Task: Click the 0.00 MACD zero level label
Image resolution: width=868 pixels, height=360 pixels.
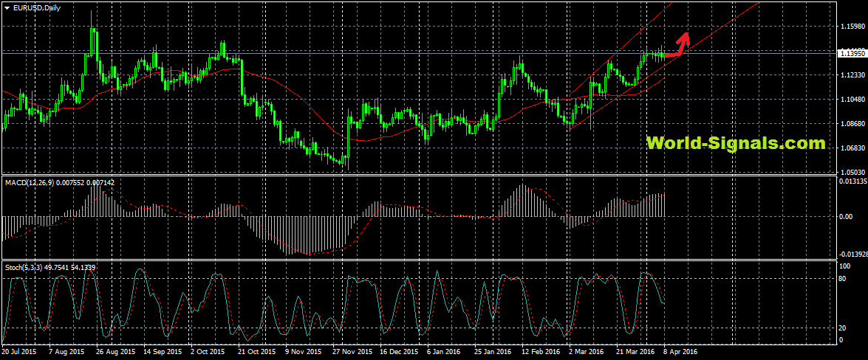Action: coord(846,216)
